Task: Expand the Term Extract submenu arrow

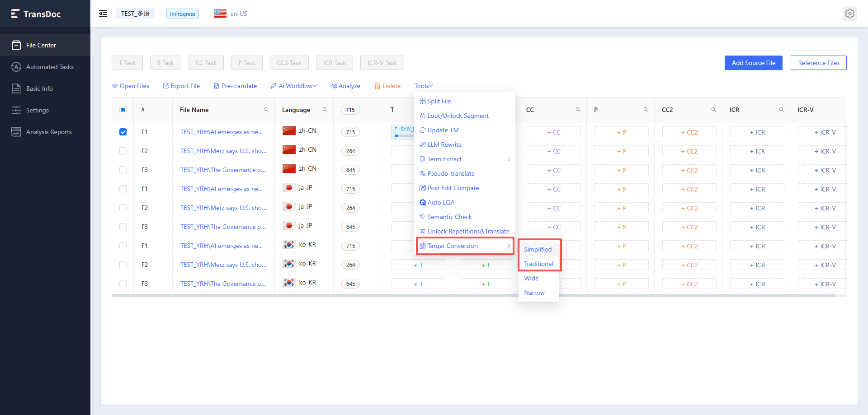Action: pos(509,159)
